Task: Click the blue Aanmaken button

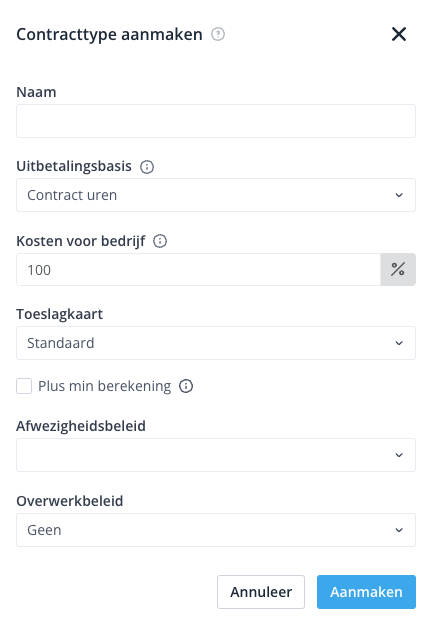Action: pyautogui.click(x=366, y=592)
